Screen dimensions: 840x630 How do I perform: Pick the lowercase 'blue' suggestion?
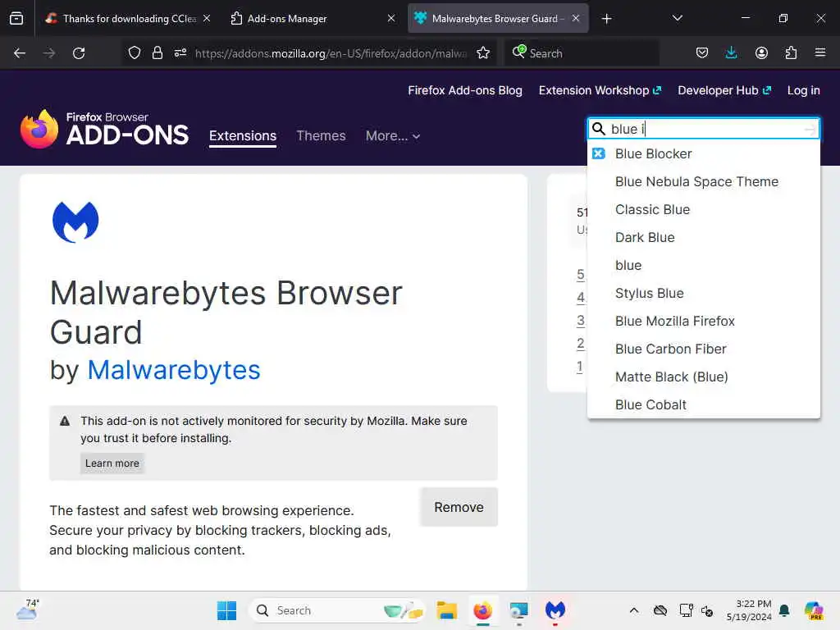(x=703, y=265)
